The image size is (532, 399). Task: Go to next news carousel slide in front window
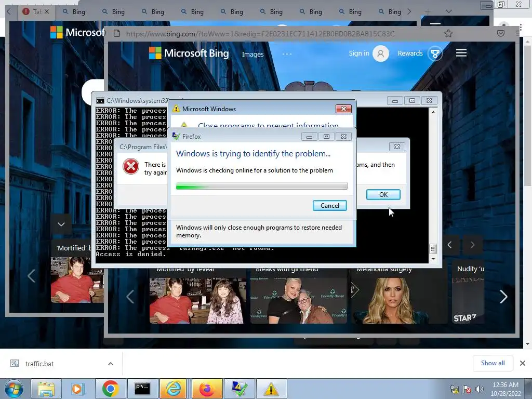[x=503, y=297]
